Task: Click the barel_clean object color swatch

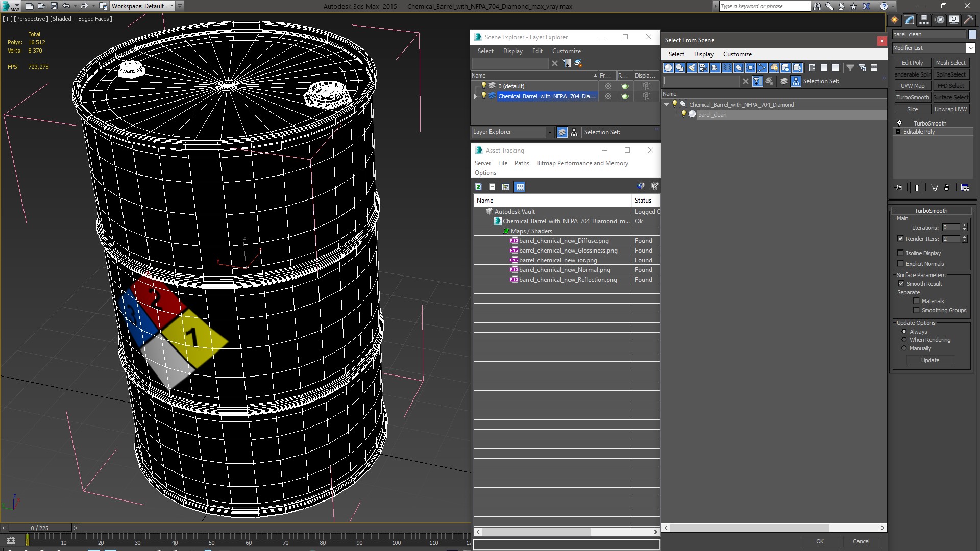Action: [972, 34]
